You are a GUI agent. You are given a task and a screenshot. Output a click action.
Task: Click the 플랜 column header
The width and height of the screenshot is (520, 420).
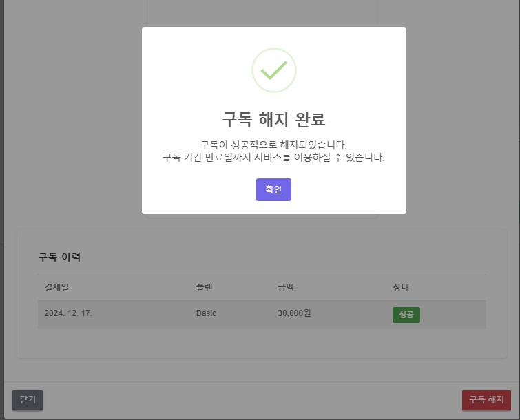coord(205,287)
